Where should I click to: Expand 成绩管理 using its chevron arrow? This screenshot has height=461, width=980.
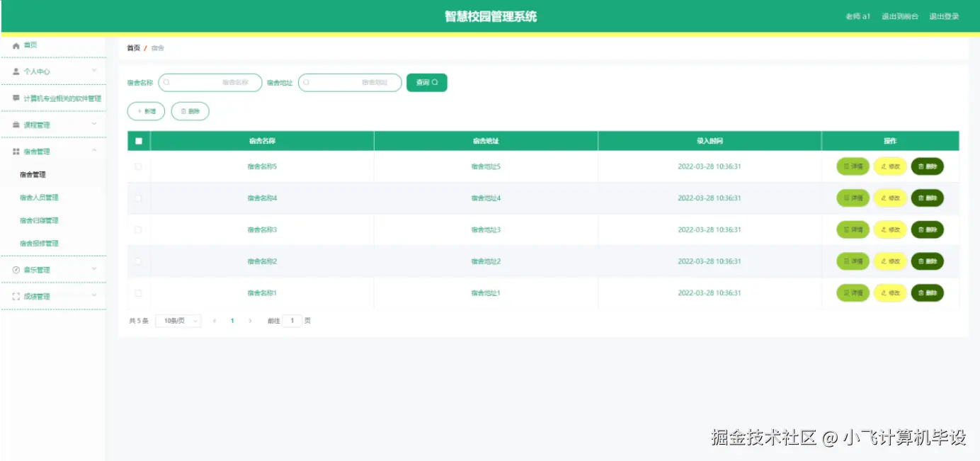point(94,296)
